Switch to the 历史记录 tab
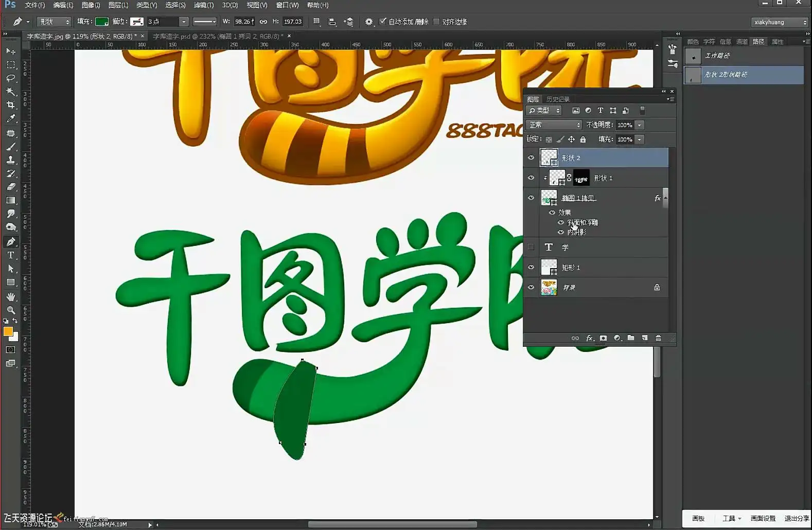The width and height of the screenshot is (812, 530). pos(558,99)
